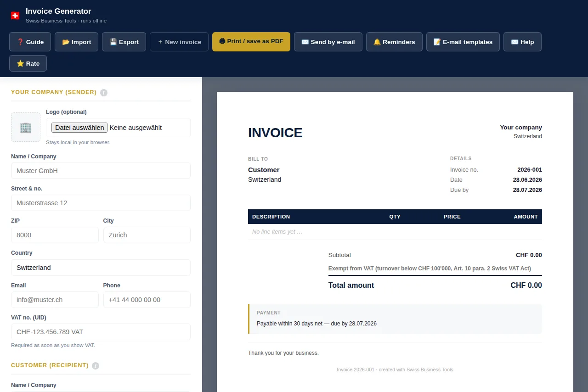Click the Exempt from VAT note
Screen dimensions: 588x392
click(x=430, y=269)
